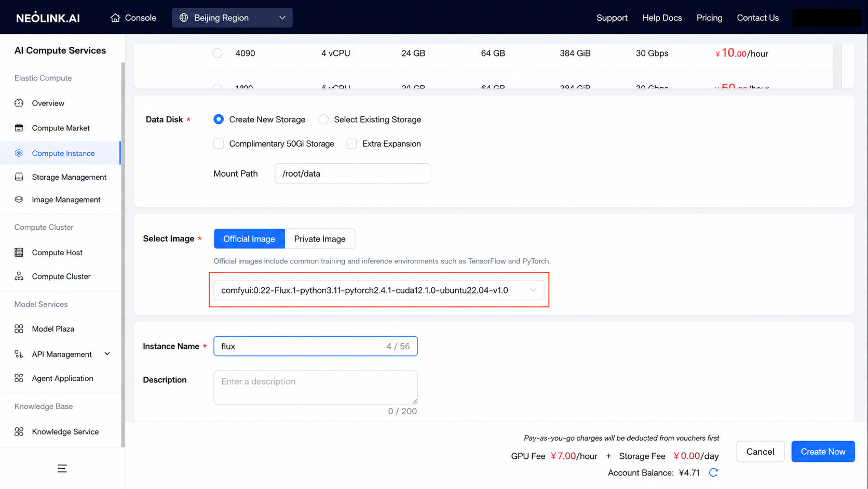Viewport: 868px width, 489px height.
Task: Select the 4090 GPU radio button
Action: [x=218, y=53]
